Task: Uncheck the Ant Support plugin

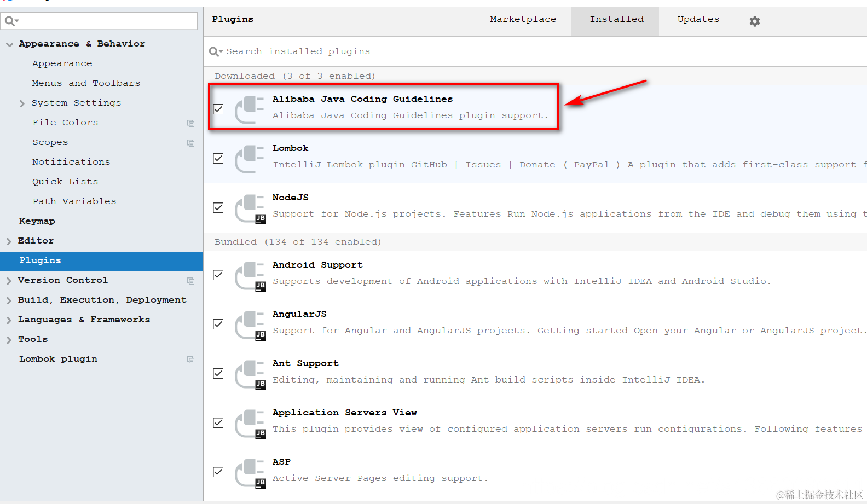Action: tap(218, 373)
